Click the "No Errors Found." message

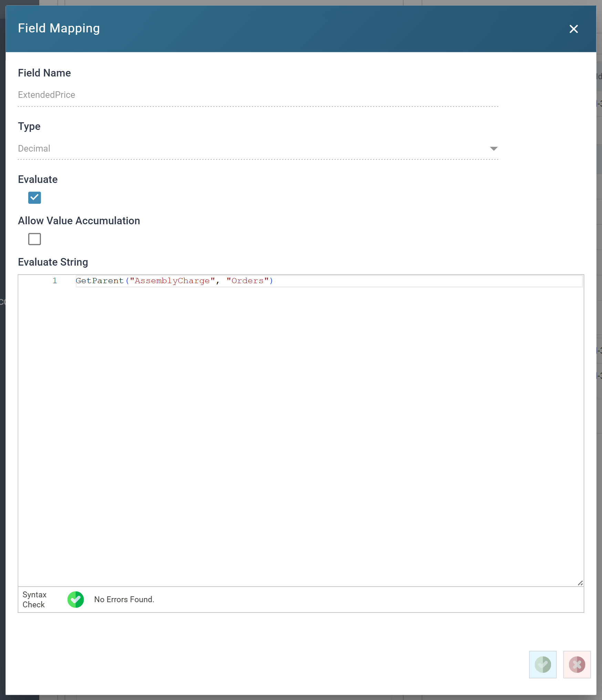124,599
